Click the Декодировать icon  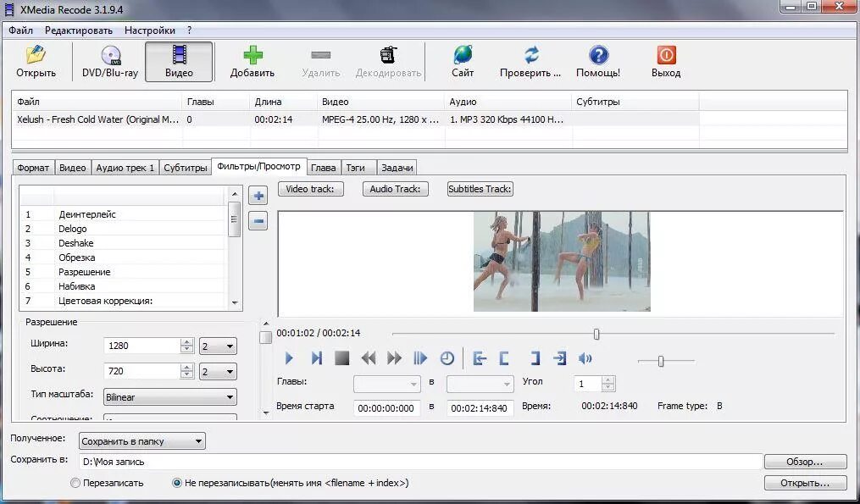[x=388, y=55]
